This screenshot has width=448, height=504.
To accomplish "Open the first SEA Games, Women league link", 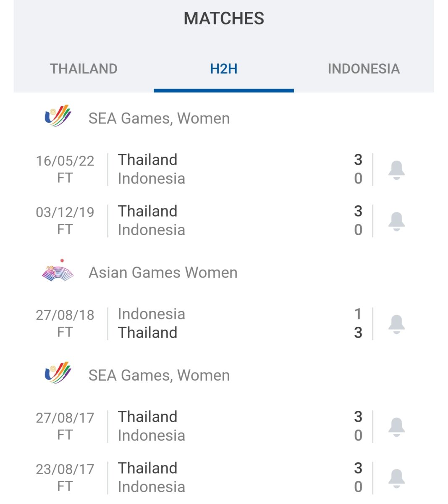I will point(159,118).
